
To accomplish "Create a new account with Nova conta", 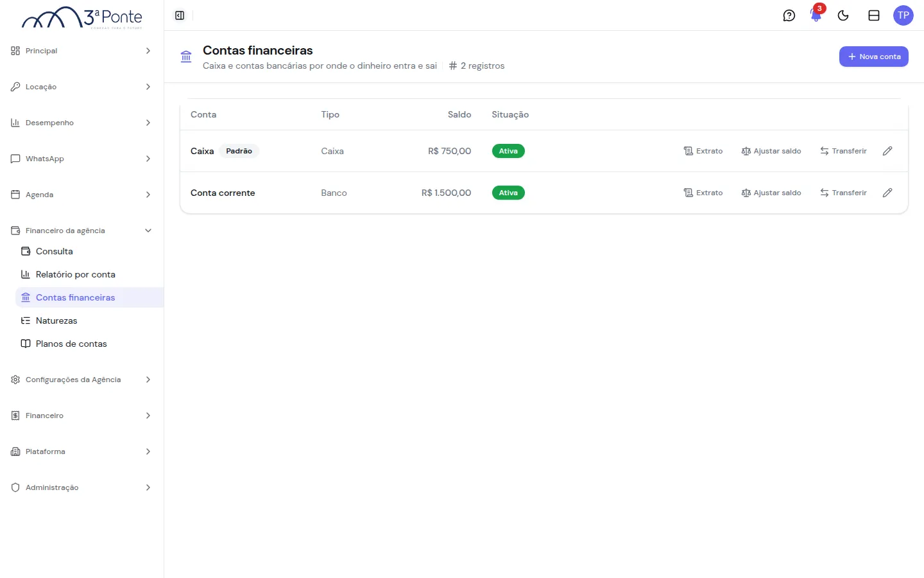I will [874, 57].
